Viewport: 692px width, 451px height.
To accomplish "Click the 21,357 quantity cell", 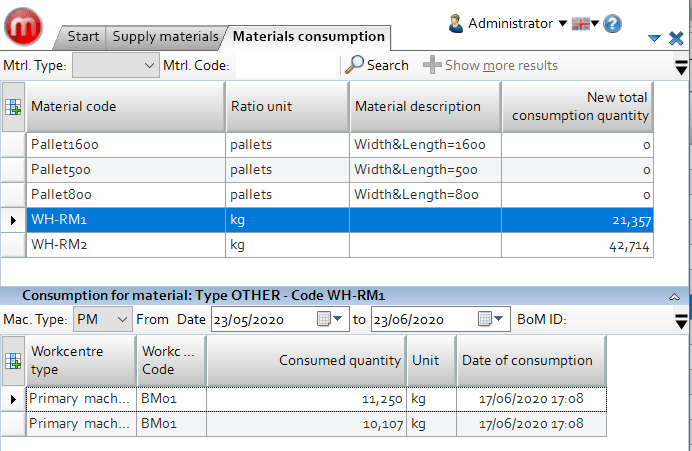I will [x=578, y=220].
